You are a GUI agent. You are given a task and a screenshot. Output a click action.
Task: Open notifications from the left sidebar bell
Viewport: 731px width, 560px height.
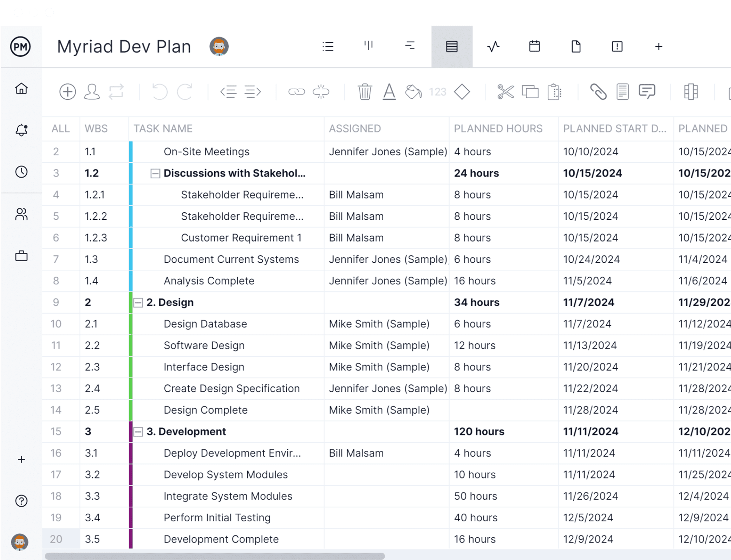(x=21, y=130)
